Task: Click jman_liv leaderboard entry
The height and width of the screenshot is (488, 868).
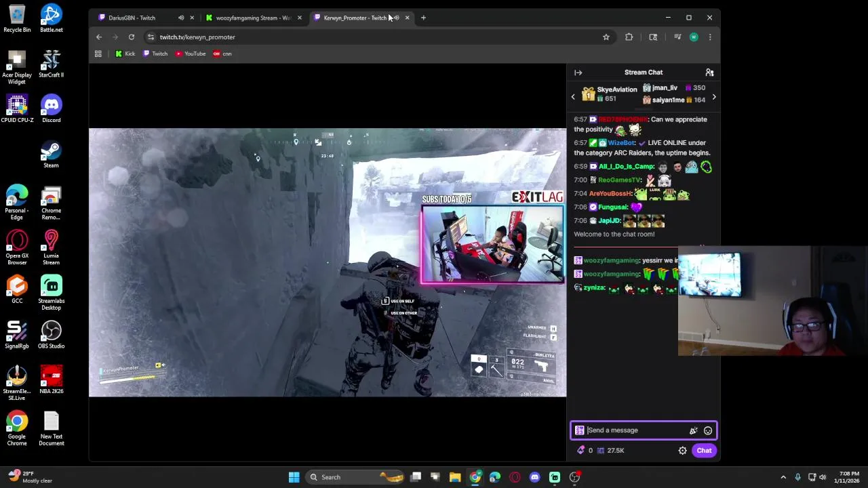Action: [x=674, y=87]
